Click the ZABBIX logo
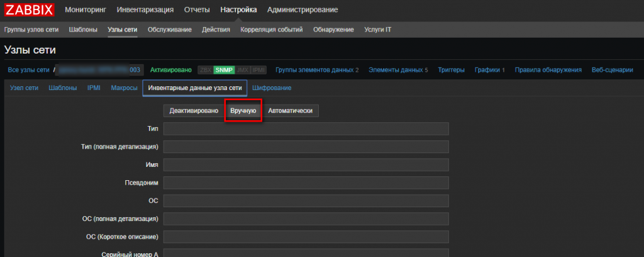Screen dimensions: 644x257 point(30,9)
